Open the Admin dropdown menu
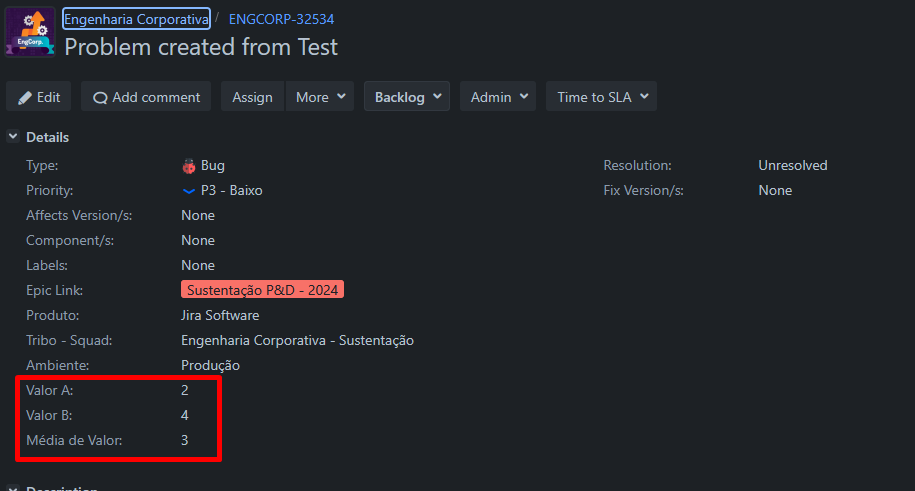915x491 pixels. coord(498,96)
